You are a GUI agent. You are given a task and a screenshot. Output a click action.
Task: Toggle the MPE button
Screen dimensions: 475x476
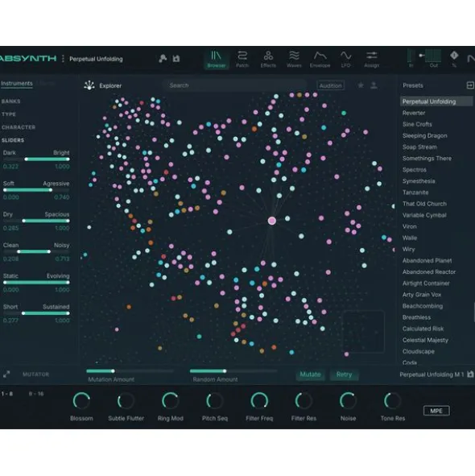pyautogui.click(x=436, y=411)
